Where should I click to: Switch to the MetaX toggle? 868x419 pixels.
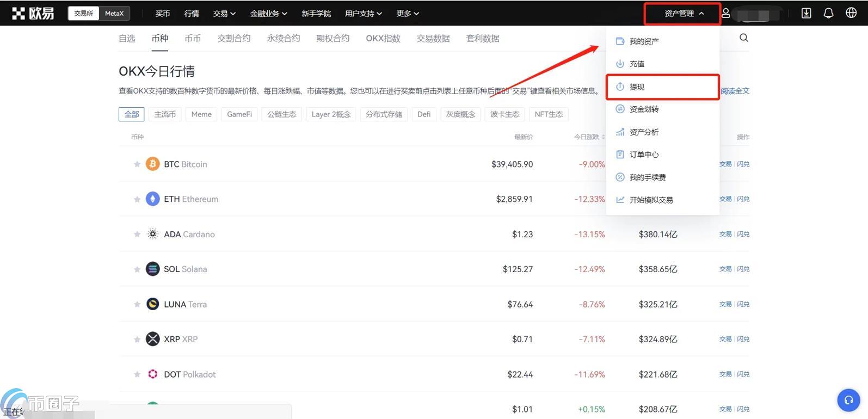tap(114, 13)
